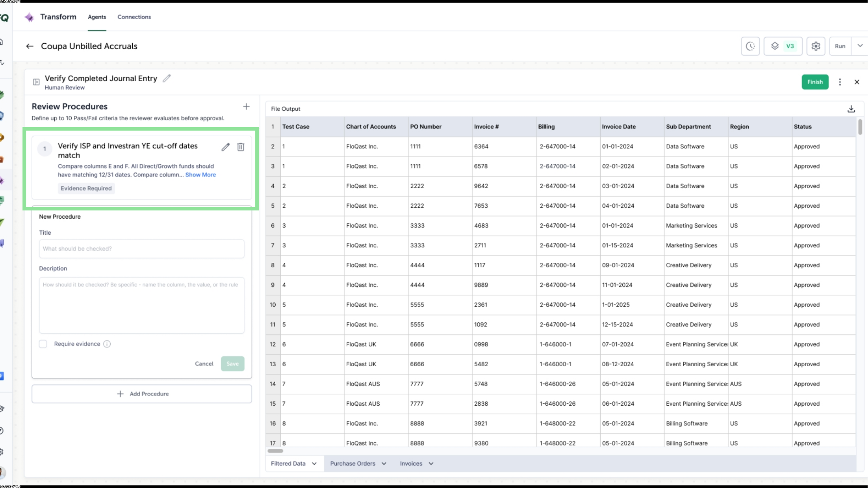Click the Transform logo icon

pyautogui.click(x=29, y=17)
